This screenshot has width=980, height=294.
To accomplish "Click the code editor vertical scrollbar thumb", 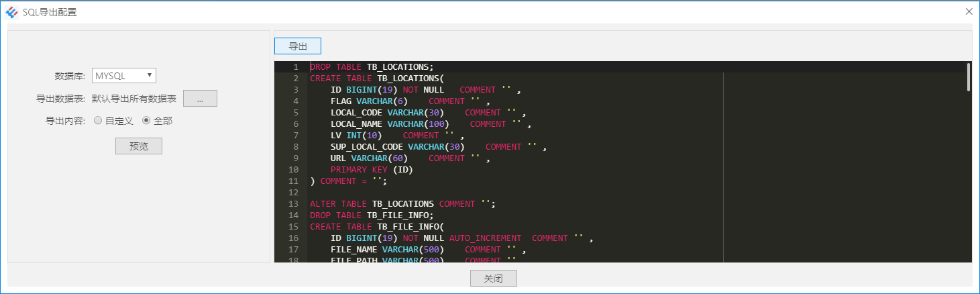I will point(969,77).
